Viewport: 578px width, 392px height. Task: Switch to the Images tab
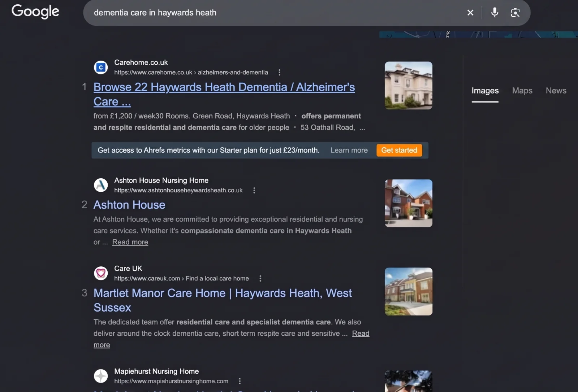pos(485,91)
